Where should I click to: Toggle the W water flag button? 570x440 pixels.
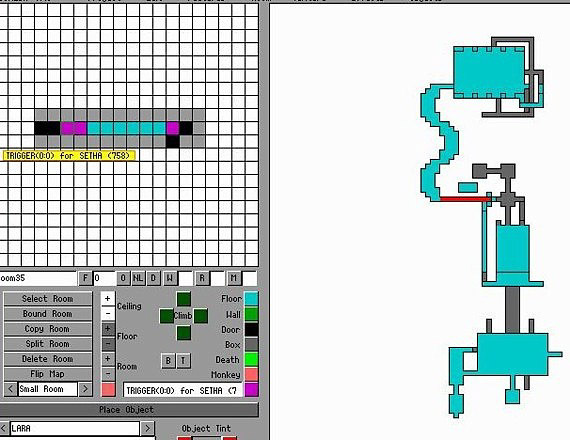pos(169,278)
